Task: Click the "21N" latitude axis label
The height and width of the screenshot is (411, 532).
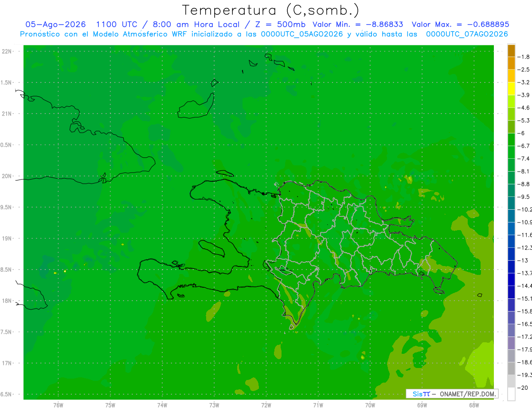Action: [x=6, y=114]
